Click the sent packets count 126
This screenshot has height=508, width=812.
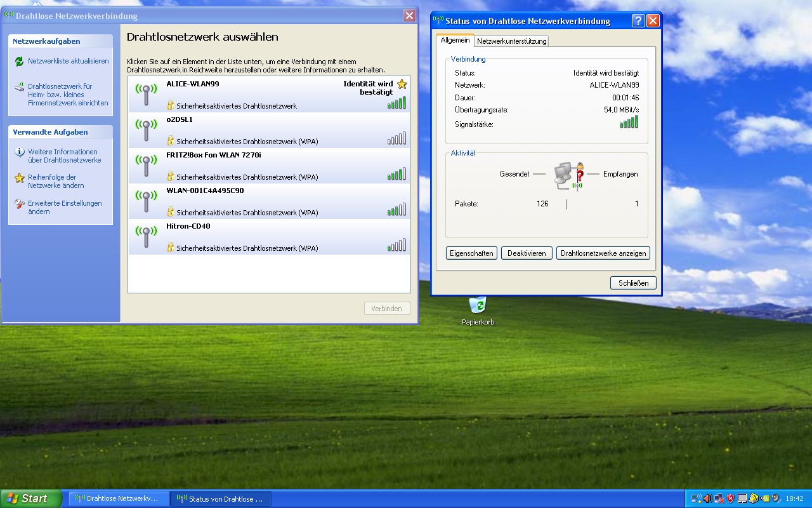click(x=542, y=204)
